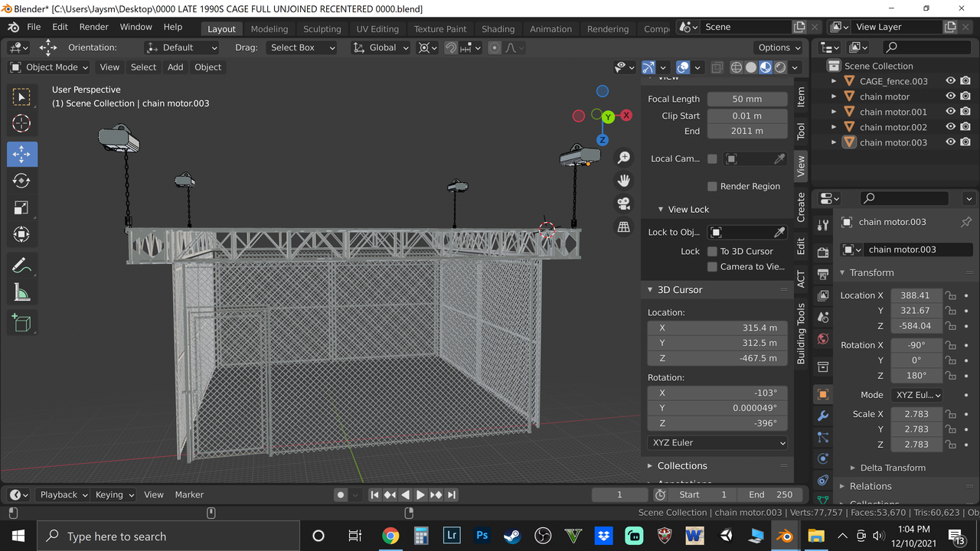Open the Particles properties tab
The width and height of the screenshot is (980, 551).
point(823,437)
